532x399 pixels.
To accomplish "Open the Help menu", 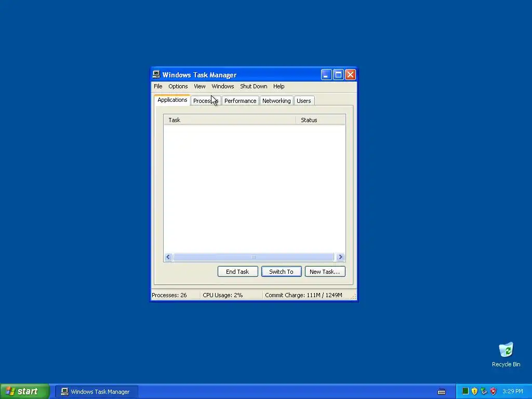I will [x=278, y=86].
